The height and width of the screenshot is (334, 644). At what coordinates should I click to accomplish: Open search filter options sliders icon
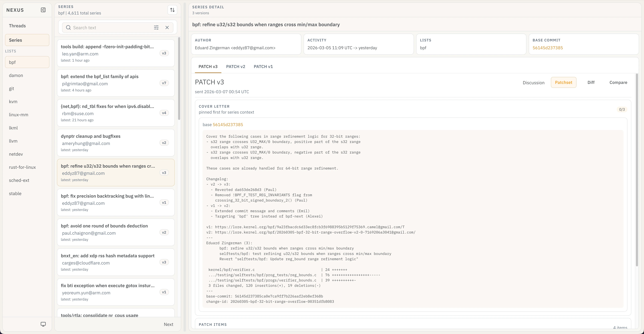point(156,28)
